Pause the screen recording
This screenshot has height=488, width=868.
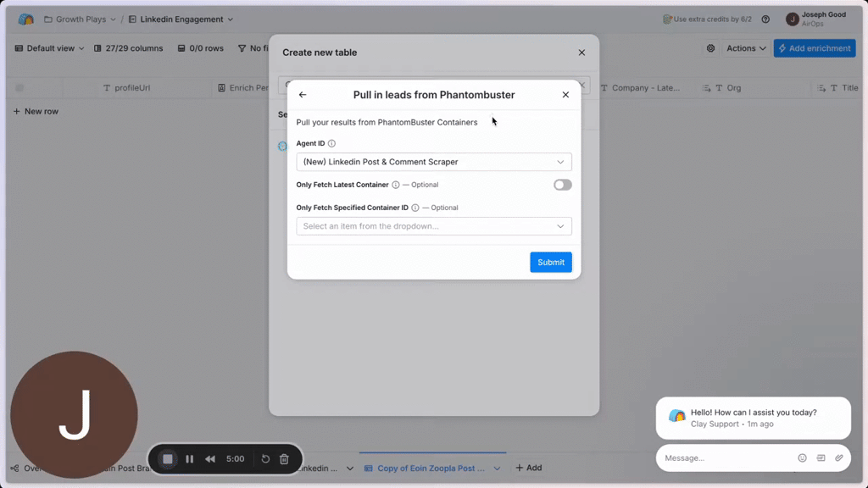[189, 458]
